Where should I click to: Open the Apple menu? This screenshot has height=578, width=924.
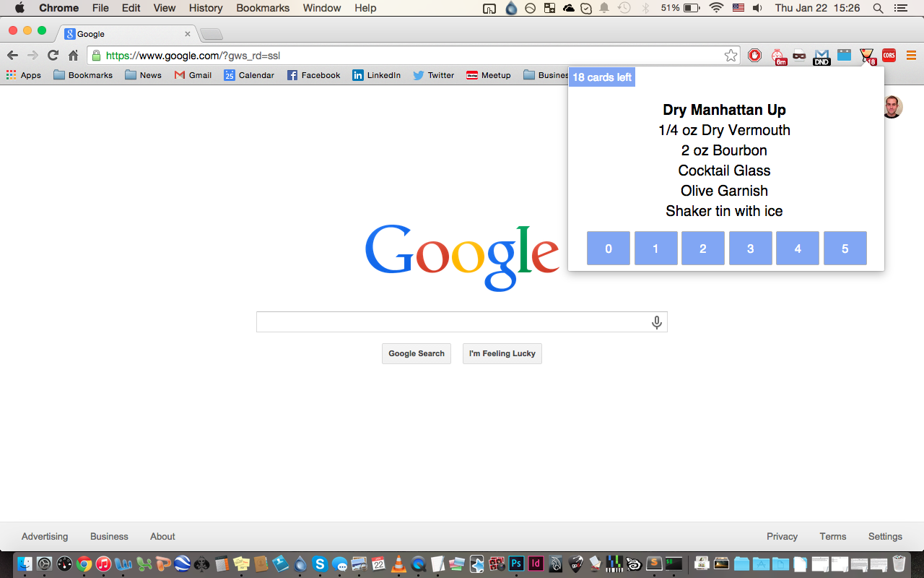pyautogui.click(x=19, y=8)
